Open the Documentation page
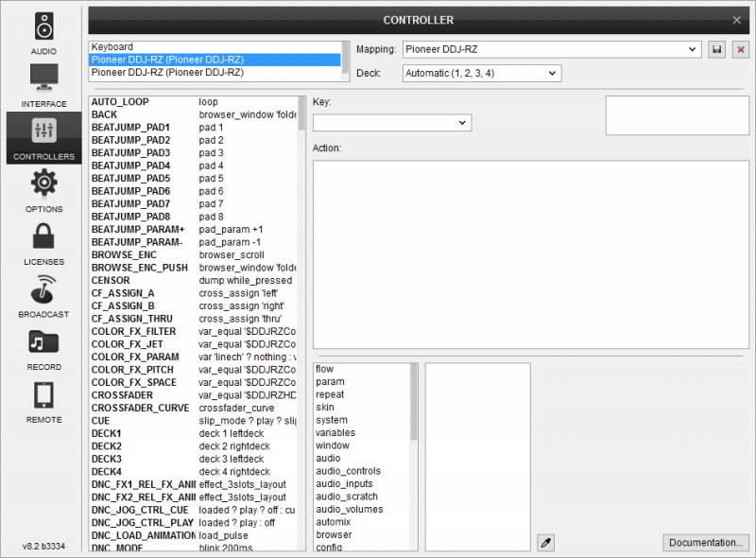The image size is (756, 558). (706, 543)
